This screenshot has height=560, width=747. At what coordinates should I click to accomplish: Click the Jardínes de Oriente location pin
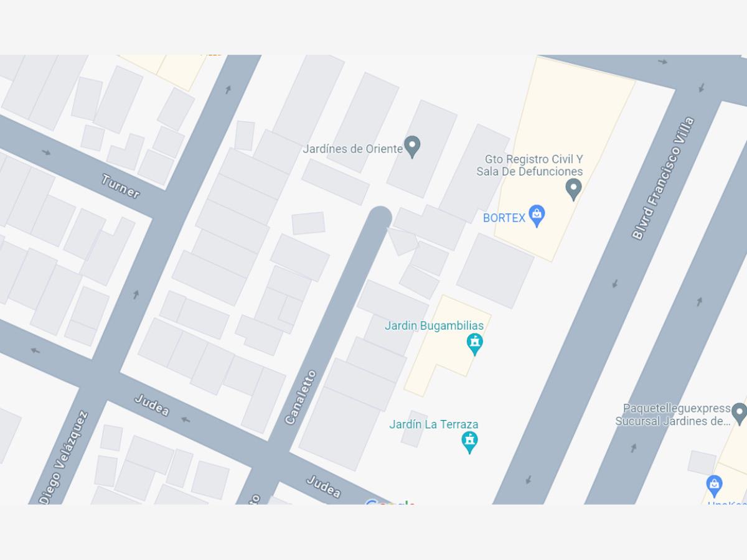pyautogui.click(x=411, y=147)
